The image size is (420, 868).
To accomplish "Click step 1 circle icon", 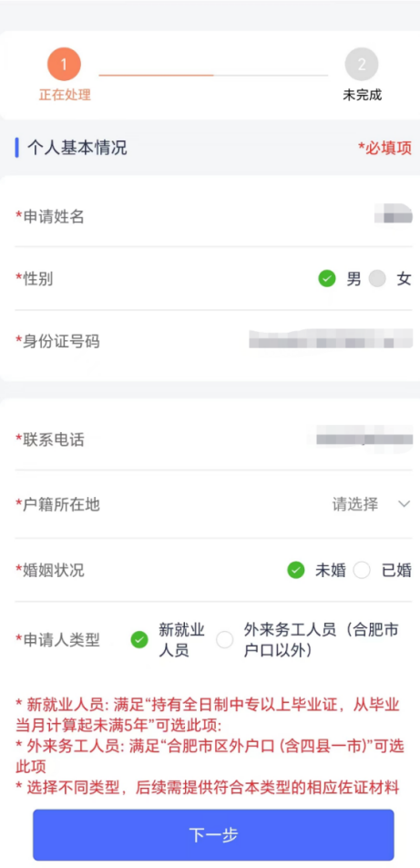I will pos(64,64).
